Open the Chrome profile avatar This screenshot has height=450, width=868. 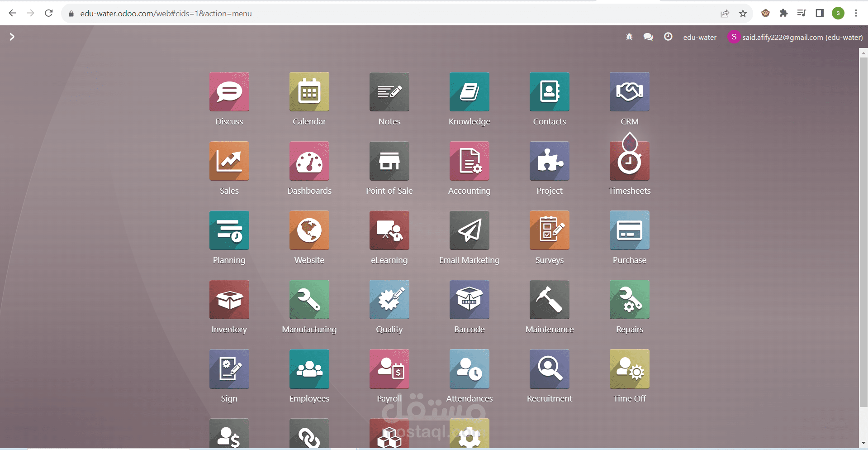[x=838, y=13]
